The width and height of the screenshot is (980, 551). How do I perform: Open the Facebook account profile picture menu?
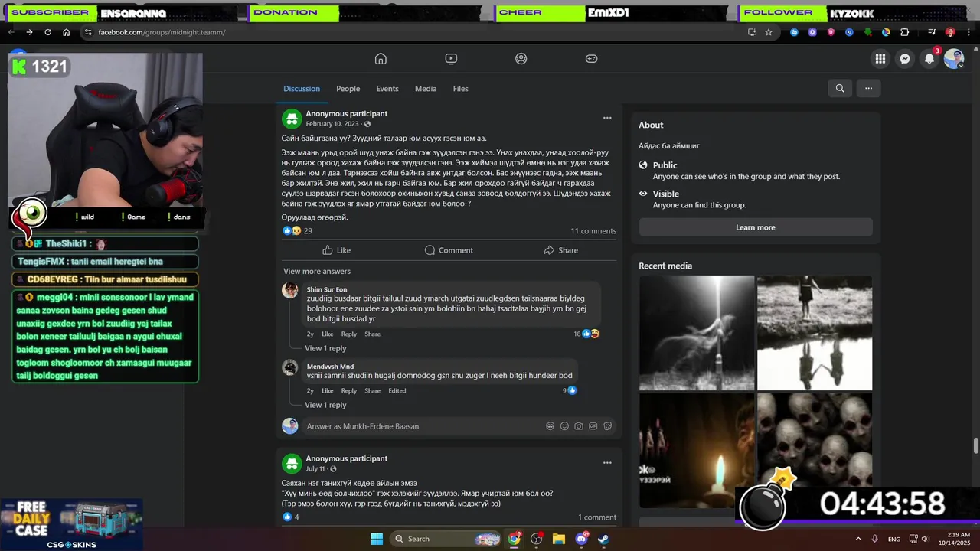pyautogui.click(x=954, y=59)
